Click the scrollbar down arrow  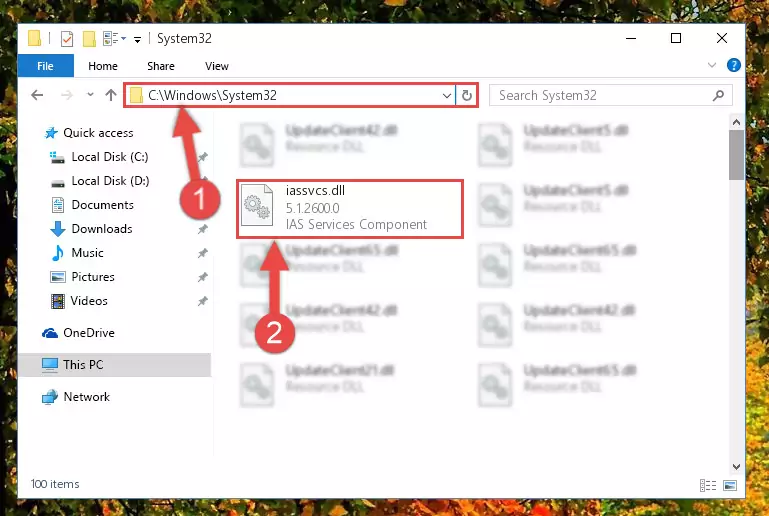[x=736, y=467]
